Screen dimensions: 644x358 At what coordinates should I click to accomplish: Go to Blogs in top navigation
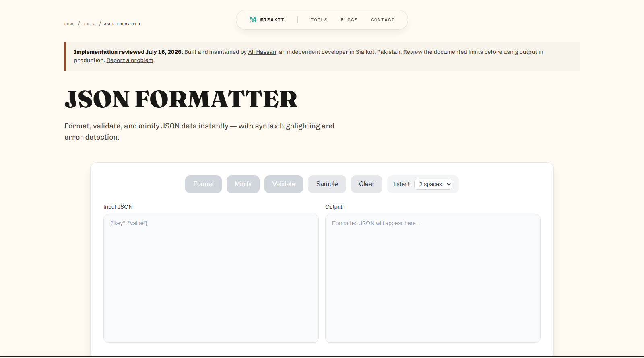pyautogui.click(x=349, y=20)
